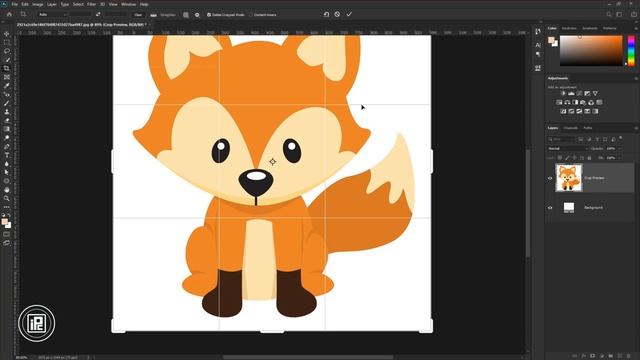This screenshot has height=360, width=640.
Task: Open additional crop settings gear
Action: [197, 15]
